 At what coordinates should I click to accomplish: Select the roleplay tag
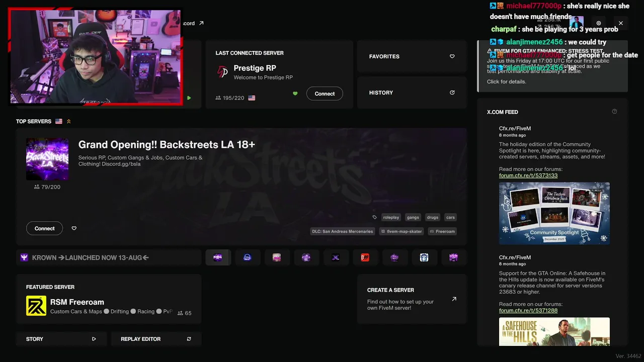391,217
